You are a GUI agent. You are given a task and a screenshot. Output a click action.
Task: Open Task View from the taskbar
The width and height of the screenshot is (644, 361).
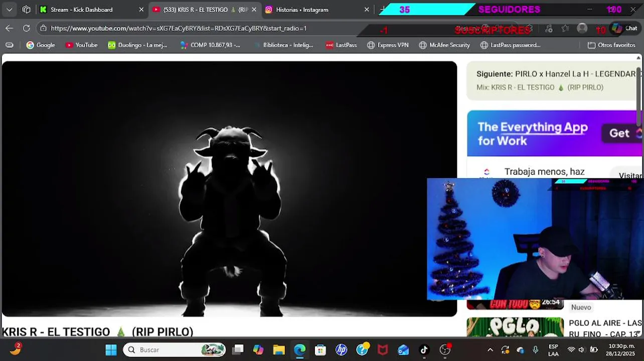click(238, 350)
